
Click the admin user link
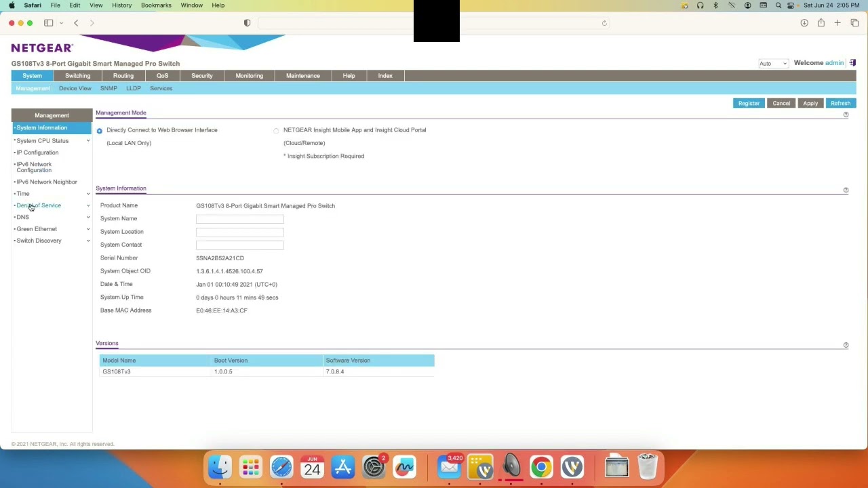pos(834,63)
